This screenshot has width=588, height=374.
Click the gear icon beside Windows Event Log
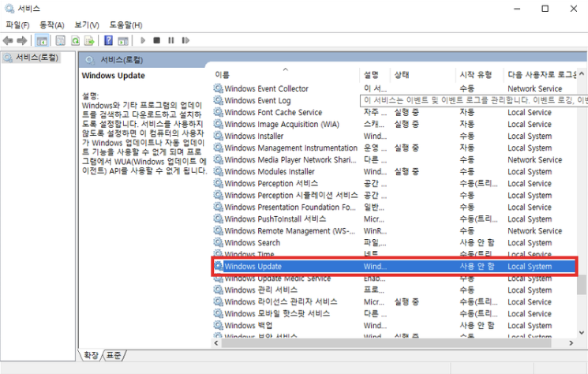[x=219, y=100]
